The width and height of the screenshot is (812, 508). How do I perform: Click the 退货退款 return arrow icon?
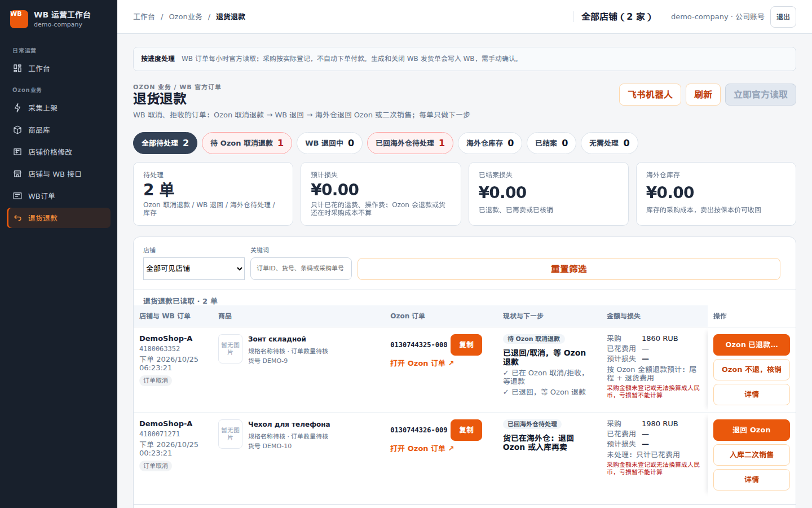(x=17, y=218)
